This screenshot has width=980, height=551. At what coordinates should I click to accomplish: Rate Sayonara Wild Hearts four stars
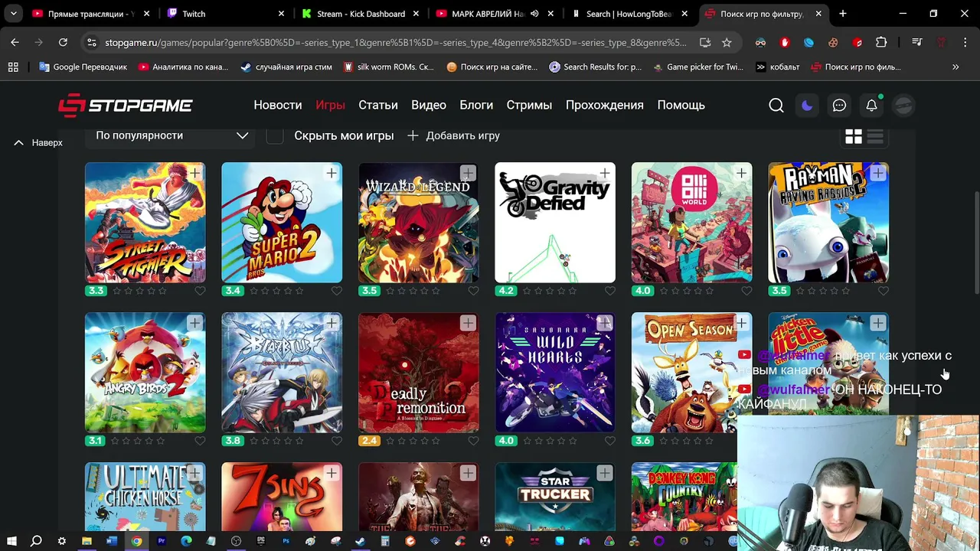click(x=560, y=441)
